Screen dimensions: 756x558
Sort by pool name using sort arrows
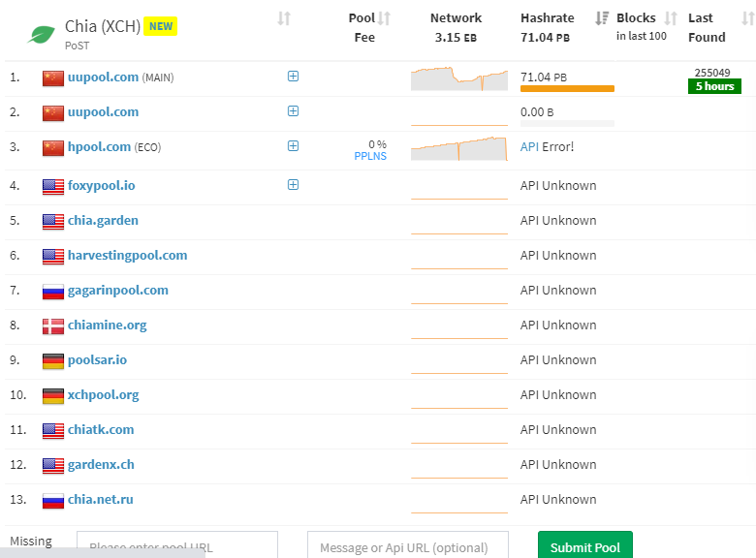click(x=284, y=18)
